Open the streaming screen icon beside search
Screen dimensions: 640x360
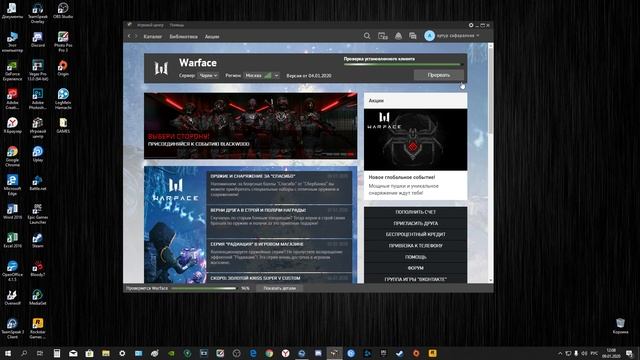pos(382,36)
